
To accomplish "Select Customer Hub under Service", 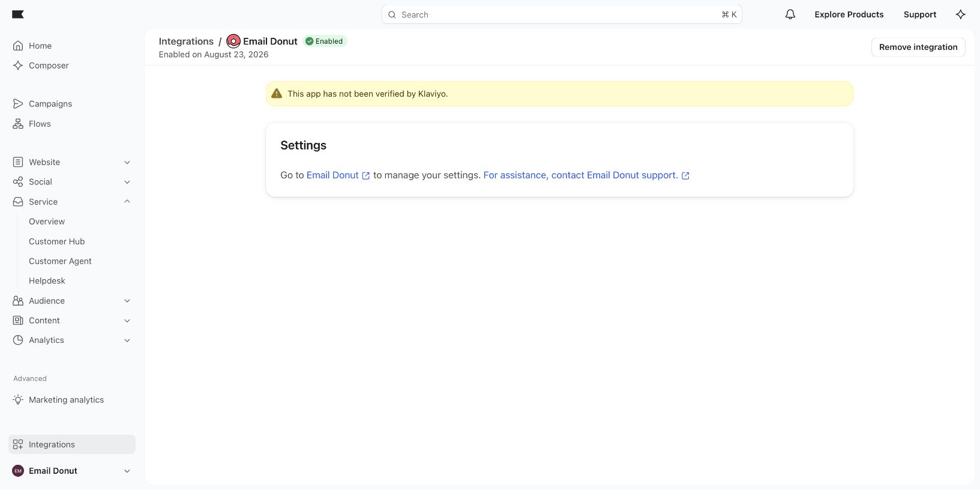I will pyautogui.click(x=57, y=241).
